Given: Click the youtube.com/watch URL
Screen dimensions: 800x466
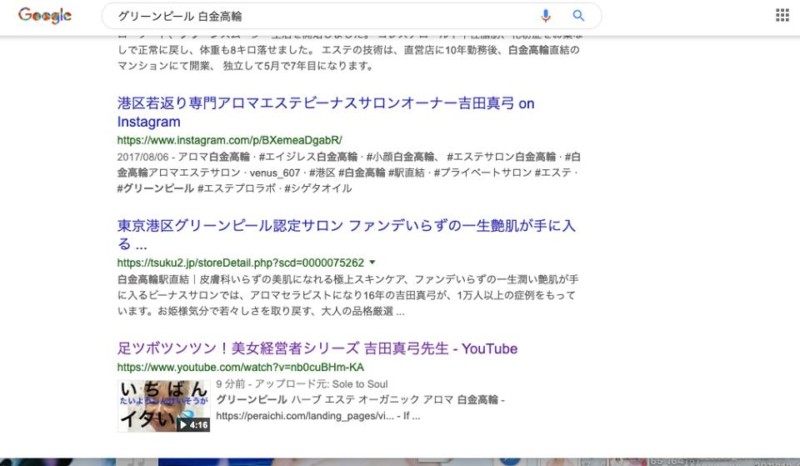Looking at the screenshot, I should (x=240, y=367).
